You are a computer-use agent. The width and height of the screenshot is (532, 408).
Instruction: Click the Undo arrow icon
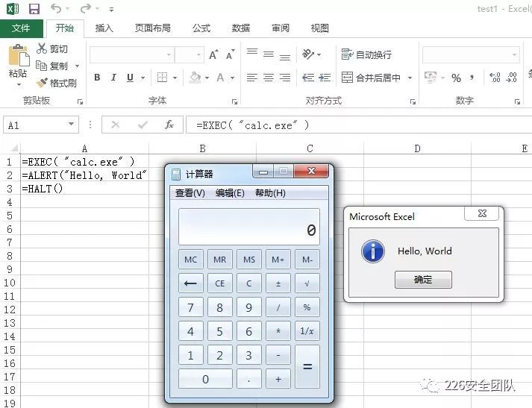tap(56, 8)
